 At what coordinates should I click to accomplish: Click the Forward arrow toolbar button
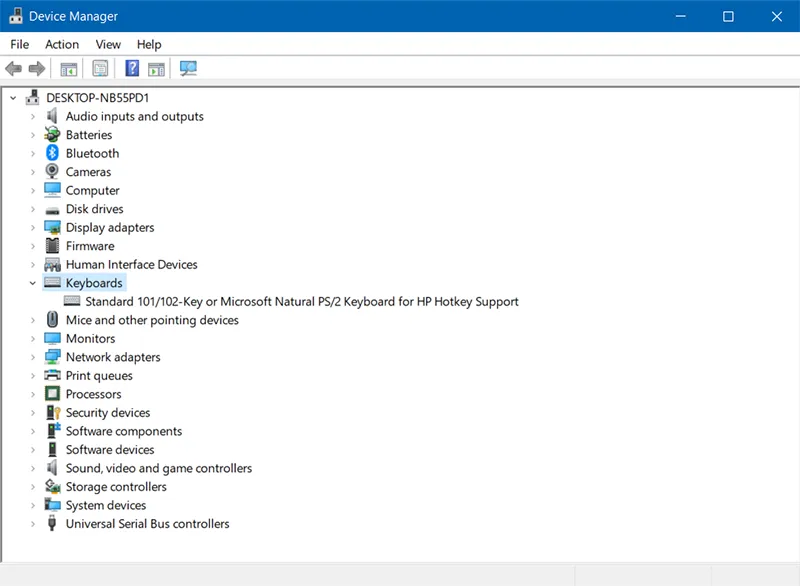point(37,69)
